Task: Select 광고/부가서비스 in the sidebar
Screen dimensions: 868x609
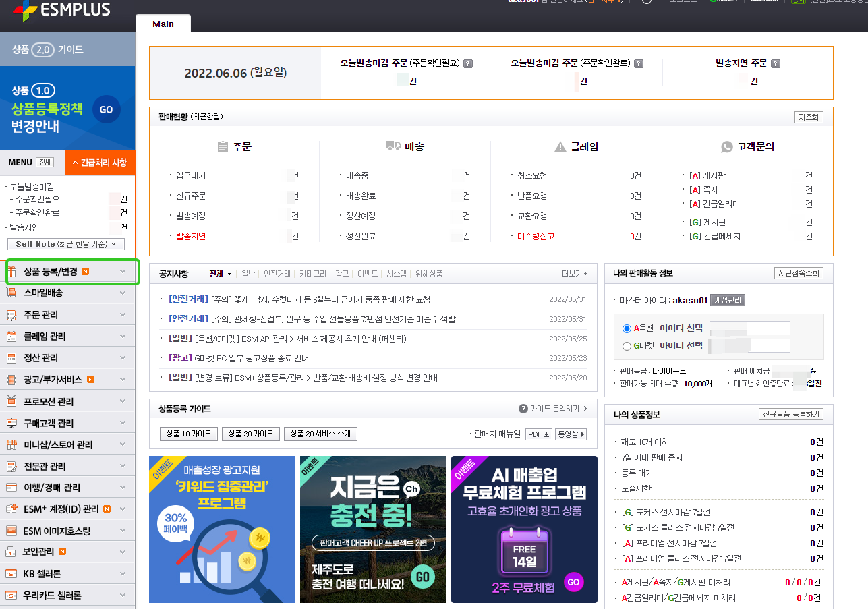Action: [67, 379]
